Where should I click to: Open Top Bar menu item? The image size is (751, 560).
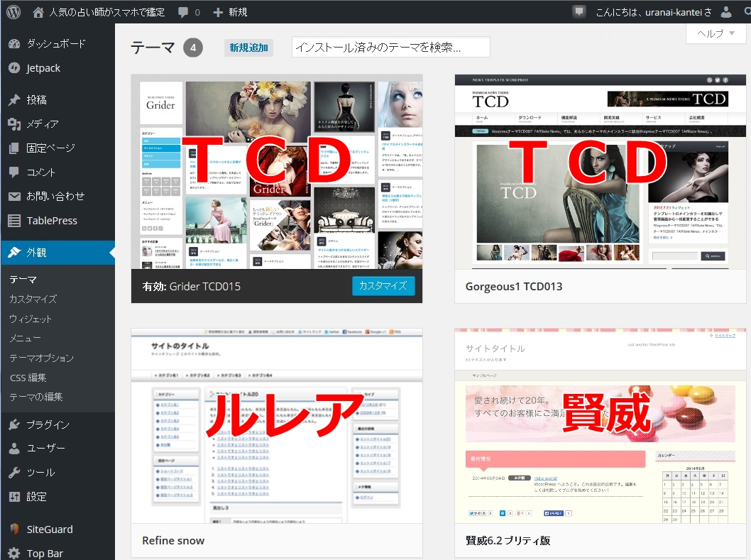[57, 554]
